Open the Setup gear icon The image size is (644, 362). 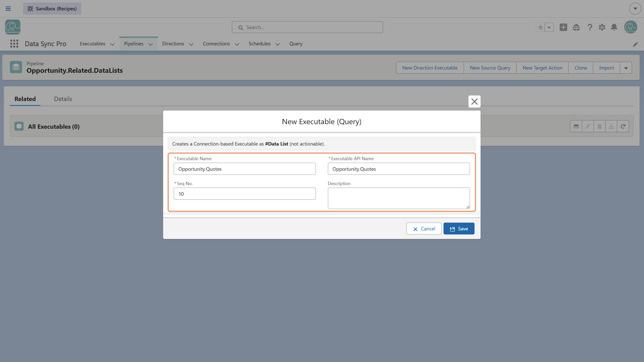602,27
